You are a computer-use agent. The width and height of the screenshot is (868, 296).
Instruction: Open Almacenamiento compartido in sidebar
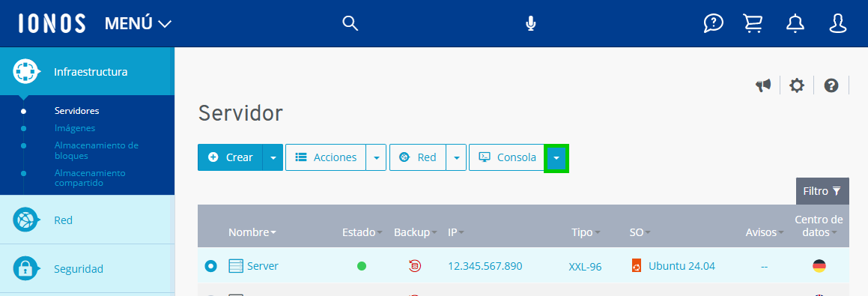point(90,178)
